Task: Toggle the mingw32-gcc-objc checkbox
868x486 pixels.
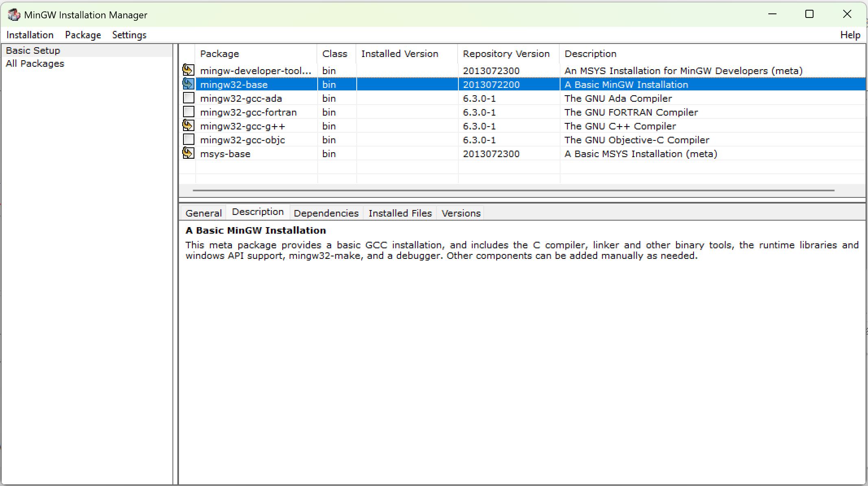Action: (188, 140)
